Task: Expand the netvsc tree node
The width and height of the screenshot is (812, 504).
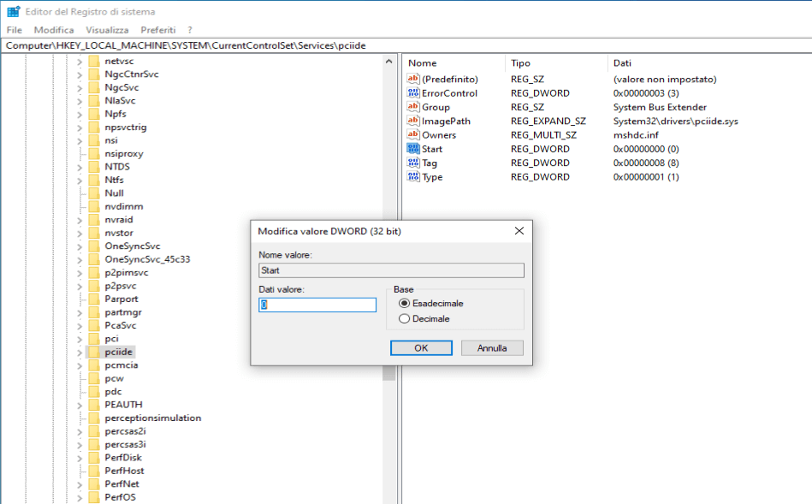Action: click(x=80, y=62)
